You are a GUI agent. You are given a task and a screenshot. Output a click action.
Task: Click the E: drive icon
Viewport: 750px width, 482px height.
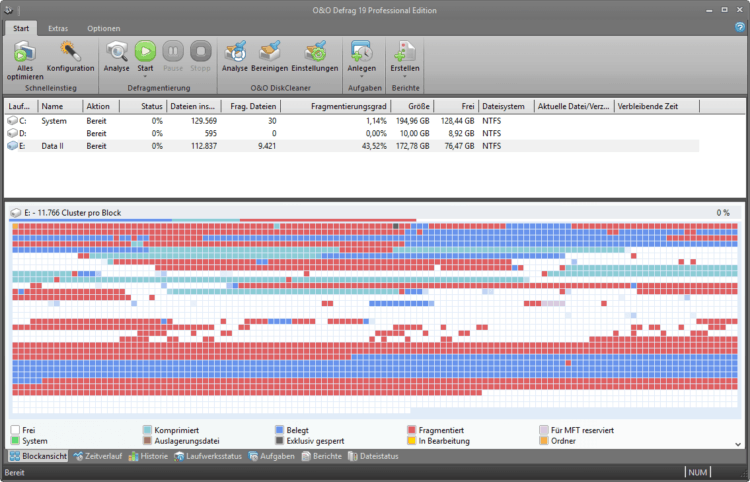(12, 146)
